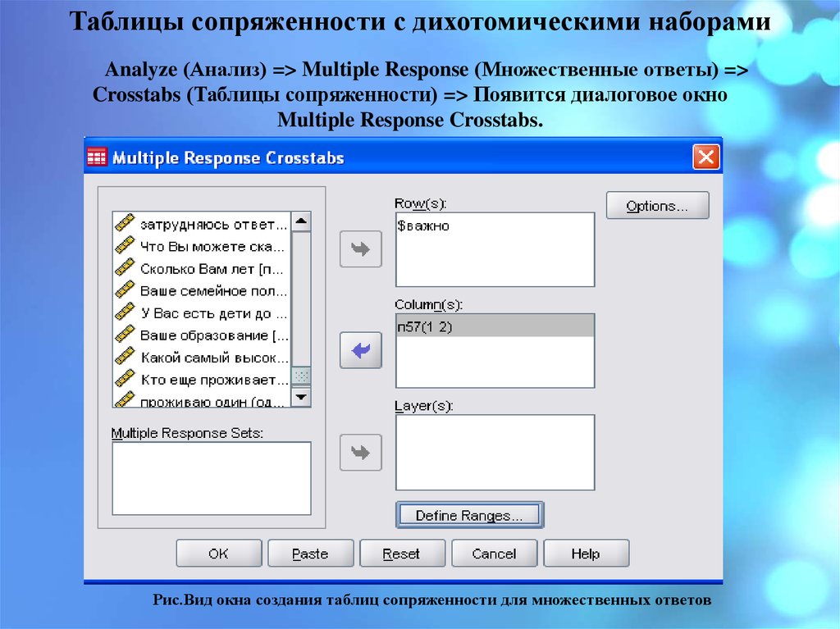Click the variable list scrollbar thumb
The width and height of the screenshot is (840, 629).
[301, 375]
